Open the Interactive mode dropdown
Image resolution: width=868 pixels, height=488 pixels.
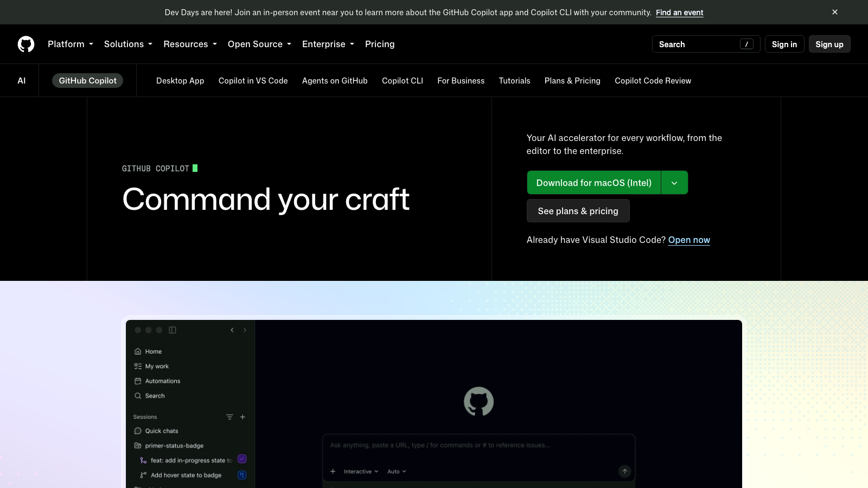click(x=361, y=471)
